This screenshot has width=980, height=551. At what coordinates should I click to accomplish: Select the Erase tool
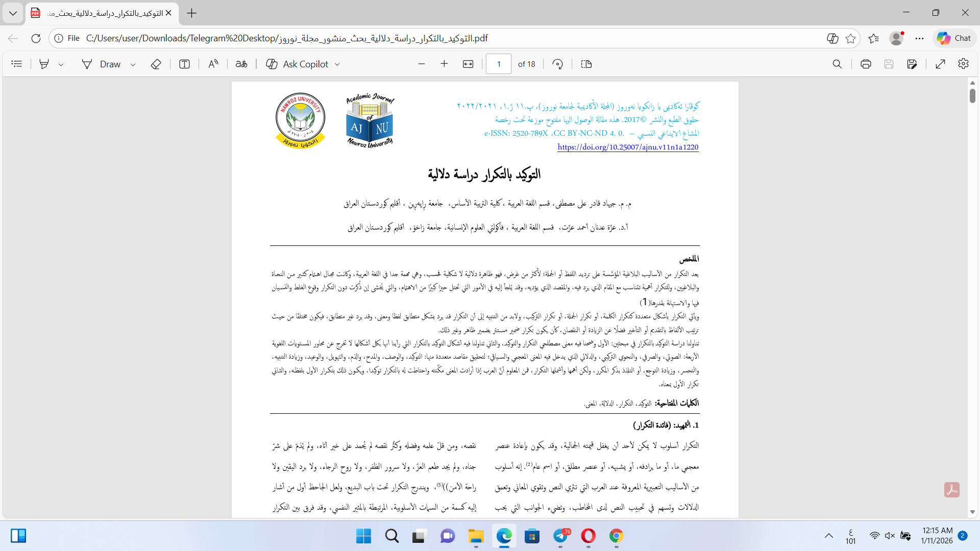tap(156, 64)
